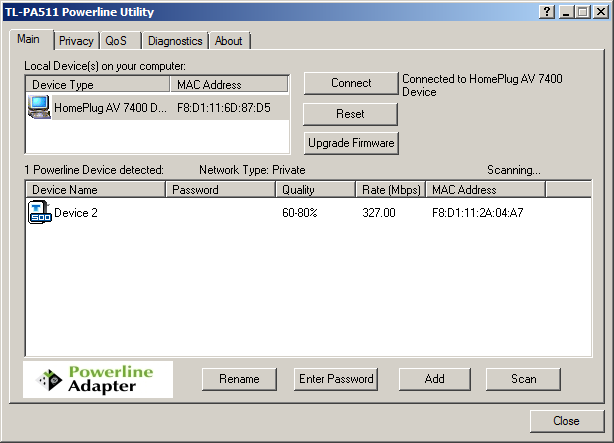Click the Device Name column header
The height and width of the screenshot is (443, 614).
[96, 190]
